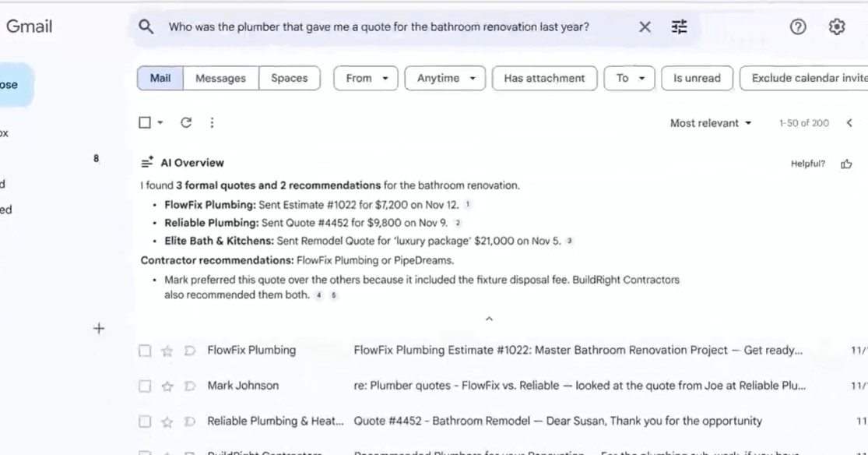Check the Reliable Plumbing & Heat email checkbox
The image size is (868, 455).
pyautogui.click(x=145, y=421)
